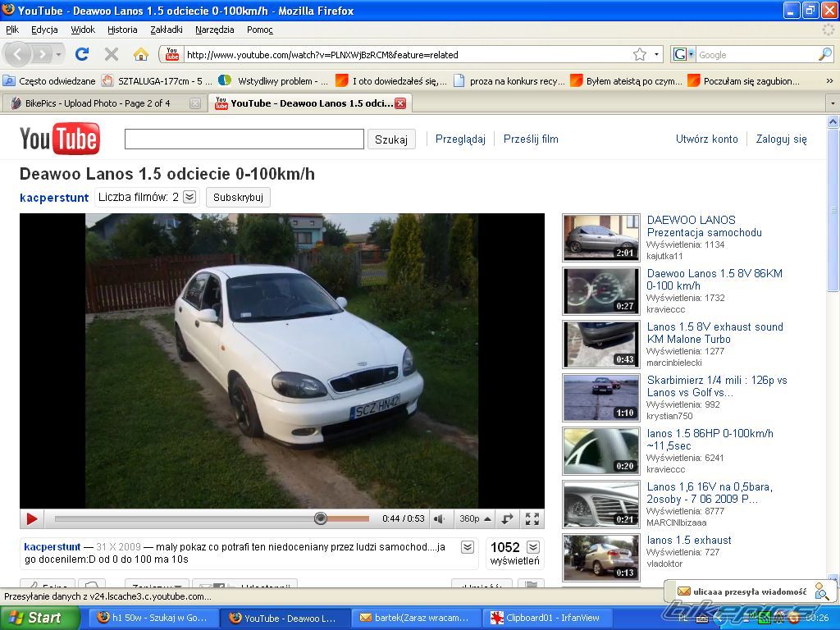Image resolution: width=840 pixels, height=630 pixels.
Task: Open the Pomoc menu
Action: tap(260, 30)
